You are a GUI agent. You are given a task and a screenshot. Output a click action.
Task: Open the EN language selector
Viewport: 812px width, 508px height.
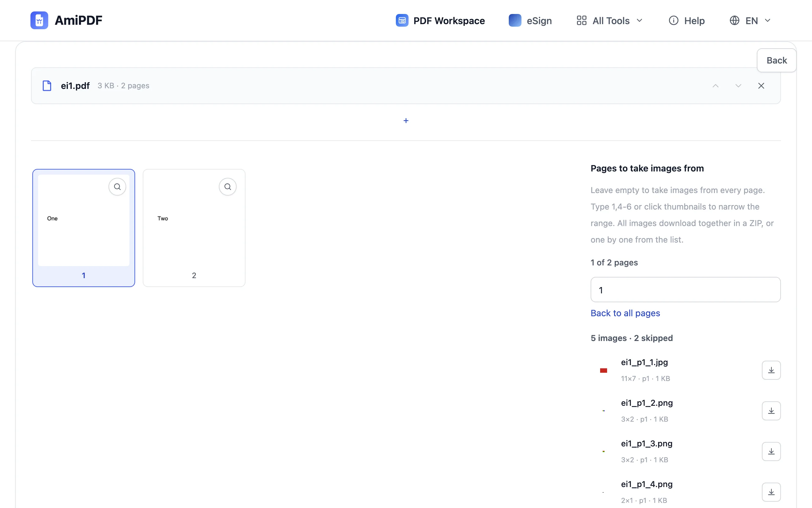pos(750,21)
